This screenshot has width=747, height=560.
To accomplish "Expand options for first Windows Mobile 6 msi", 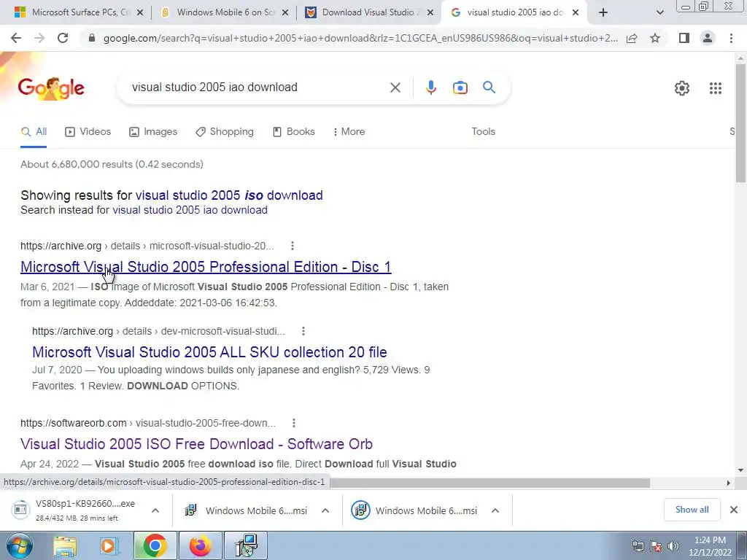I will point(325,510).
